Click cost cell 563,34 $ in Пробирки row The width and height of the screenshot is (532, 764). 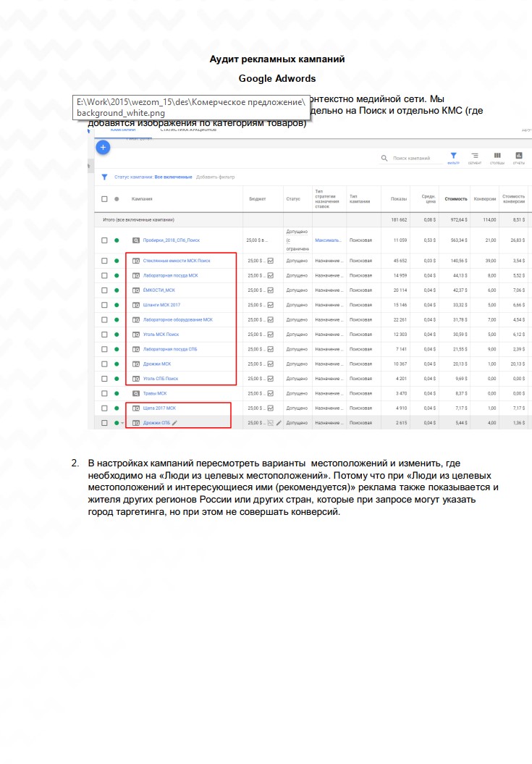[x=459, y=240]
